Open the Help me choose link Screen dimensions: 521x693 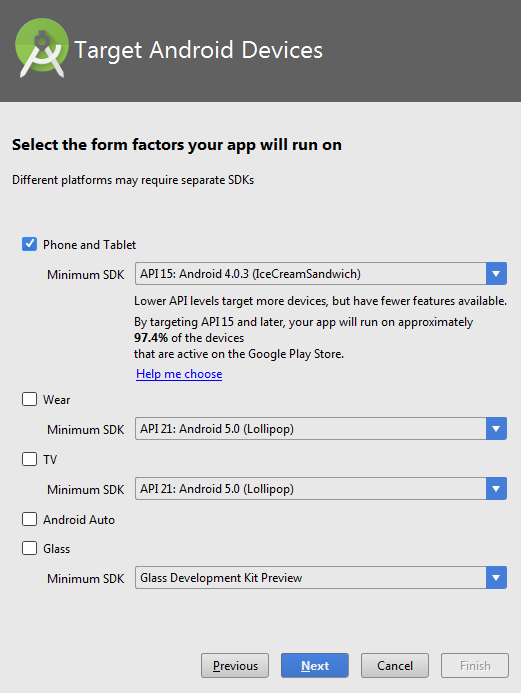click(x=179, y=374)
